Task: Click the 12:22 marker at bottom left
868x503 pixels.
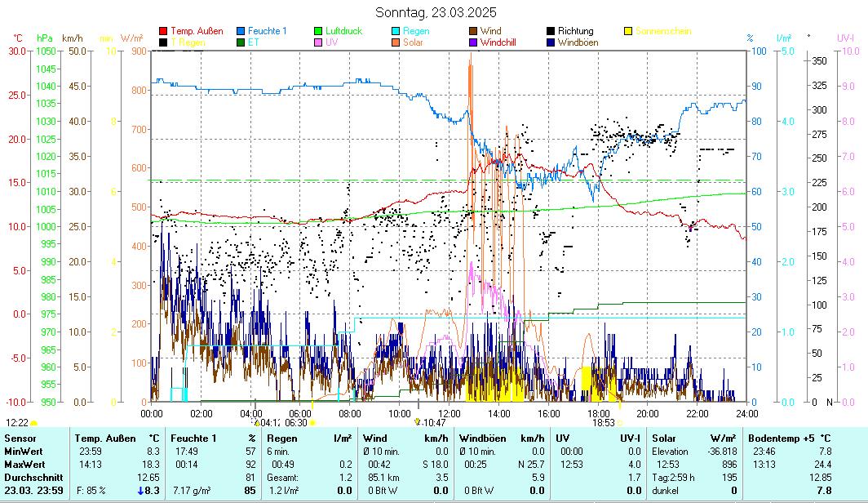Action: point(17,422)
